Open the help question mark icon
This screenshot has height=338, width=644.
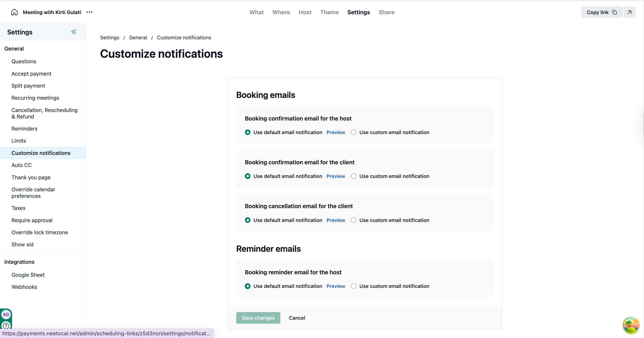[6, 326]
